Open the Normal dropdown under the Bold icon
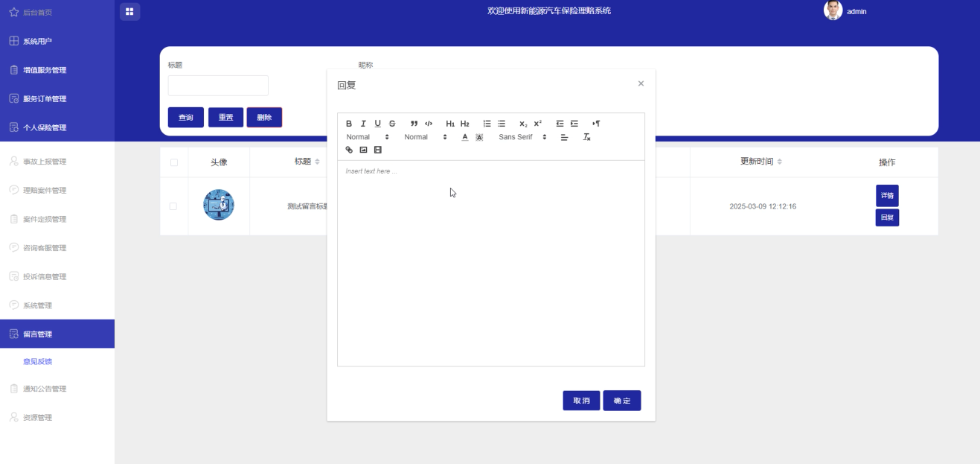This screenshot has height=464, width=980. (x=368, y=137)
